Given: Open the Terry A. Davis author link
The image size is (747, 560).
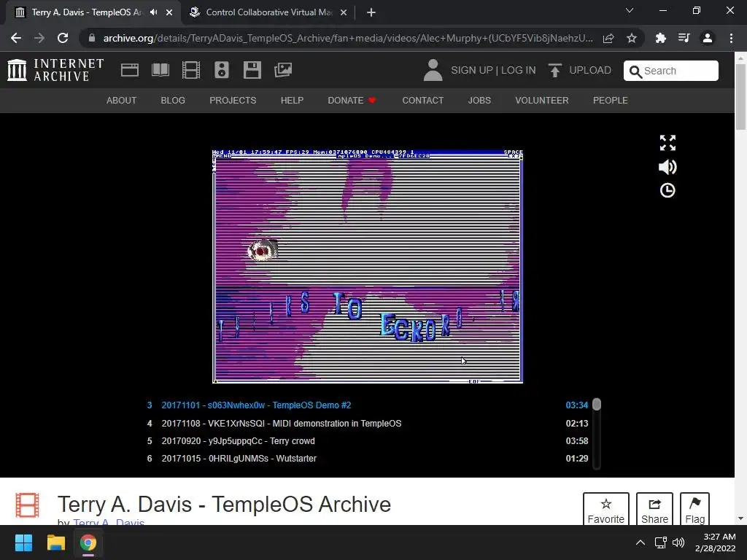Looking at the screenshot, I should (x=109, y=522).
